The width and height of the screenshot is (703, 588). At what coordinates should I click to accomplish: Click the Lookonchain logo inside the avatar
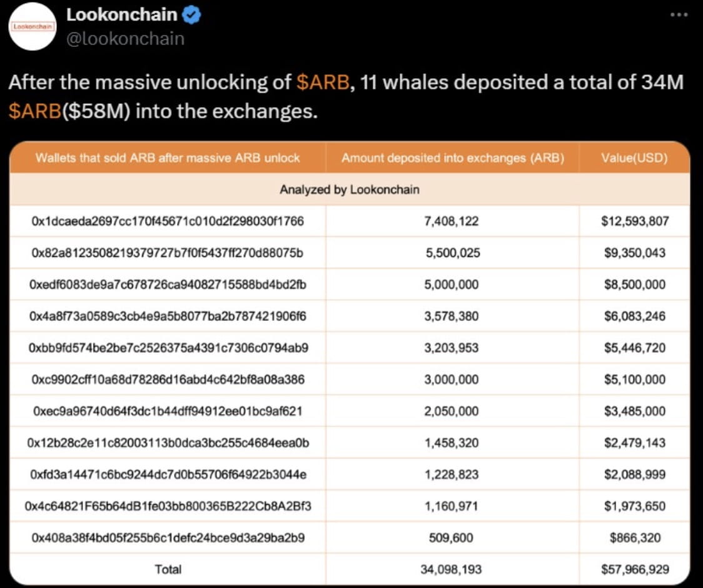tap(31, 27)
